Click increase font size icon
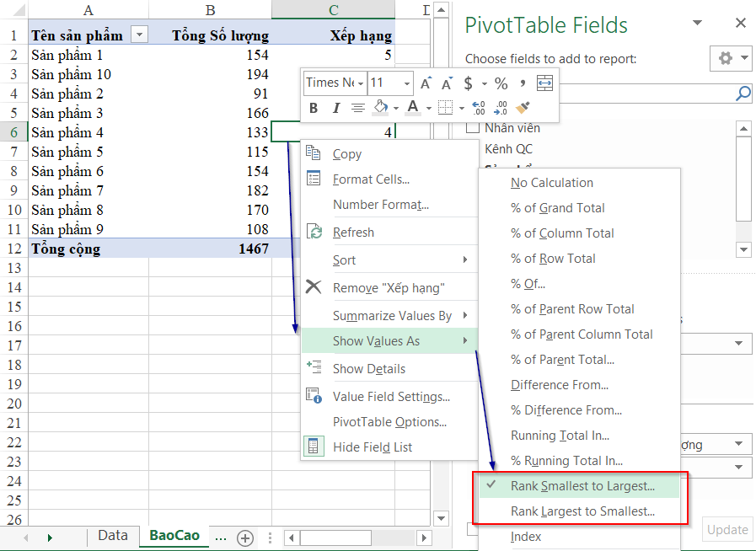 426,83
